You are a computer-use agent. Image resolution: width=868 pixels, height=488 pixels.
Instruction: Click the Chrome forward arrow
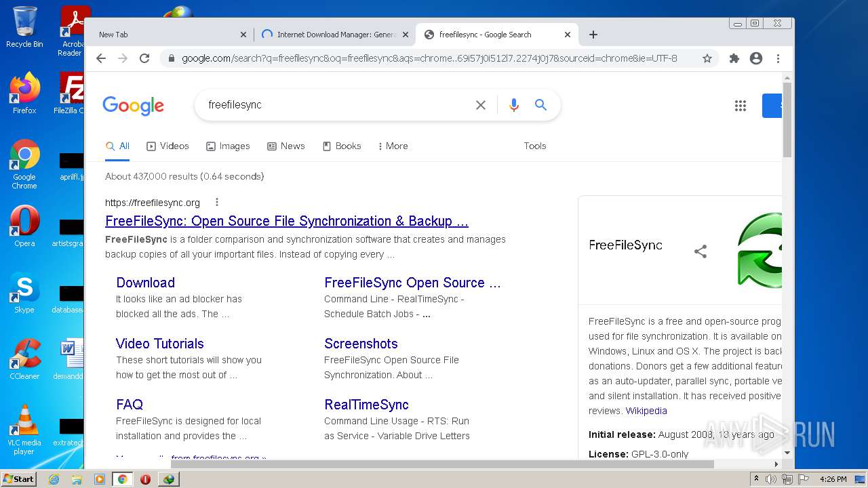pos(123,58)
